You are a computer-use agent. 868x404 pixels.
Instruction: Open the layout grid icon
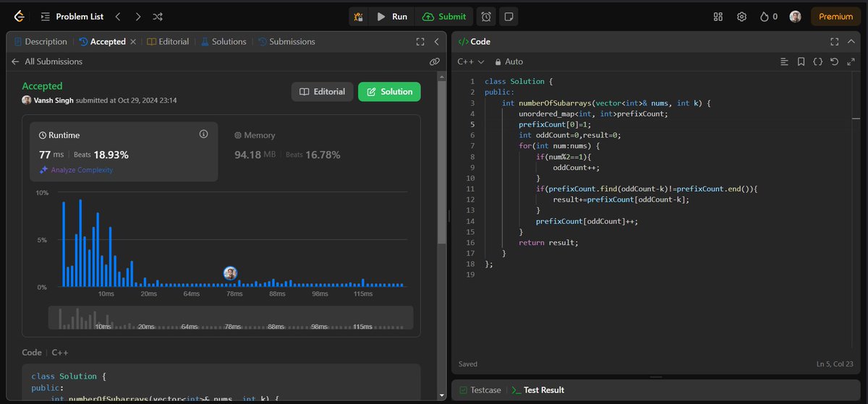(718, 16)
